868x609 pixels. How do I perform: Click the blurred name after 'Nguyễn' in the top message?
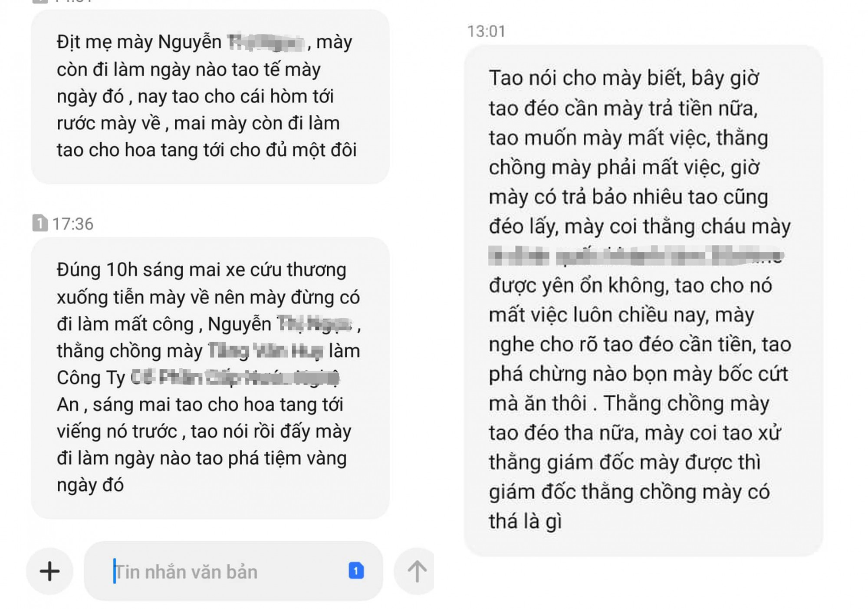(x=266, y=43)
